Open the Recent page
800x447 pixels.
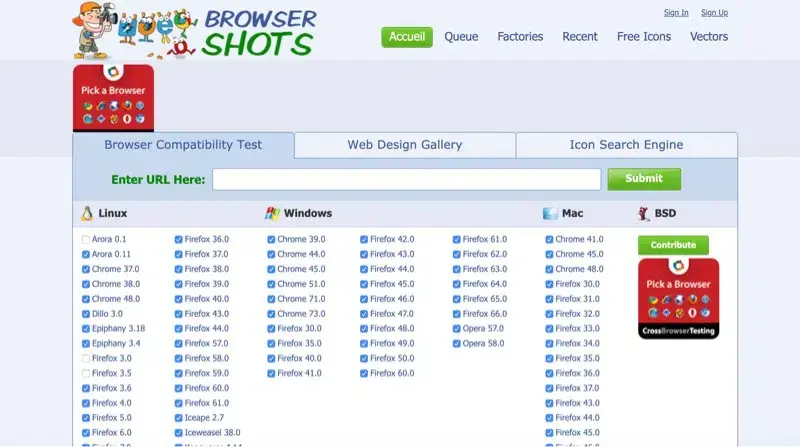(x=580, y=37)
